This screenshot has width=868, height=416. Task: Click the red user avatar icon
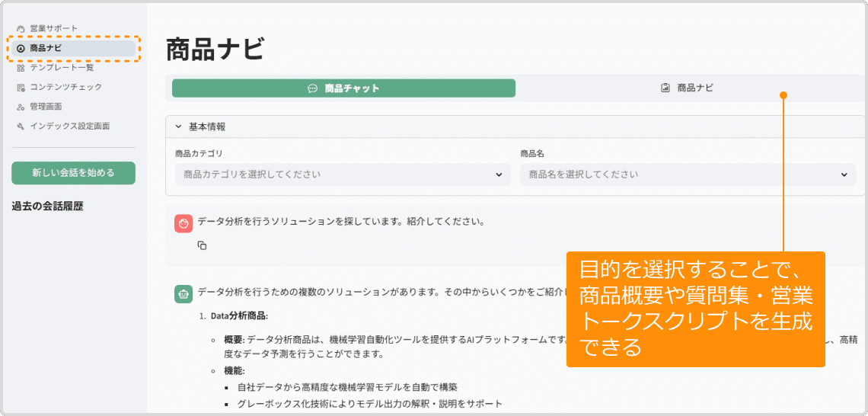[183, 223]
